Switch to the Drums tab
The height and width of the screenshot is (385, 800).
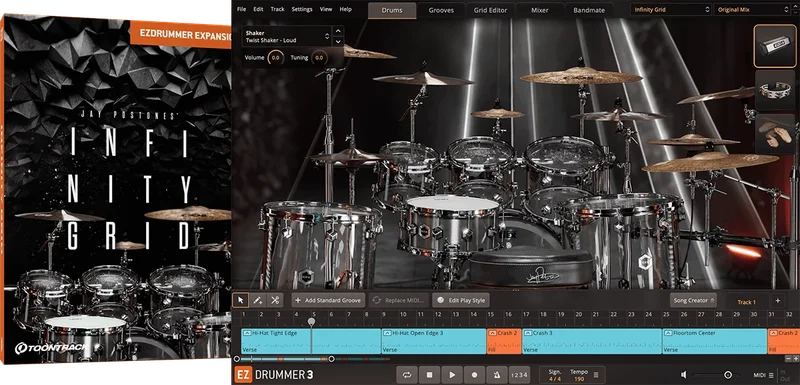[392, 10]
